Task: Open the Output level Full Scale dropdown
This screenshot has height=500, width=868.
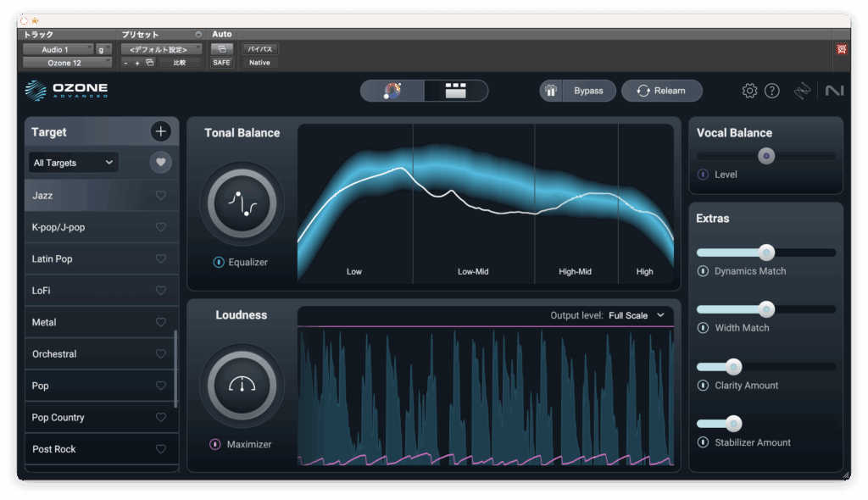Action: tap(637, 315)
